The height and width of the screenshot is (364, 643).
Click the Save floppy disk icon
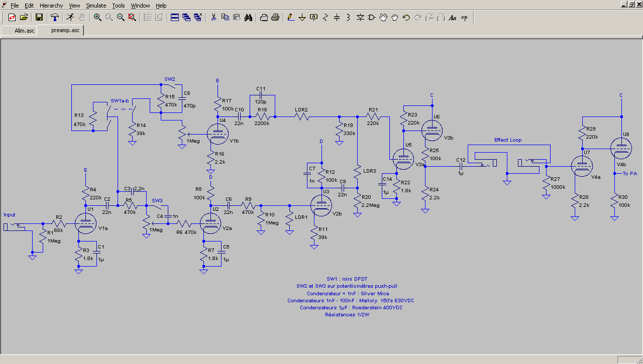(39, 18)
